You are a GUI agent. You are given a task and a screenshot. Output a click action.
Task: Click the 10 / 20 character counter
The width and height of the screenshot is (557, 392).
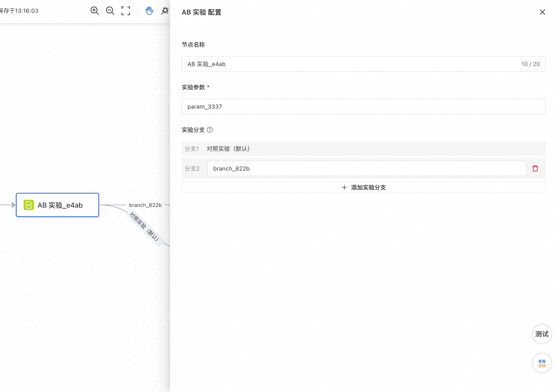[531, 64]
